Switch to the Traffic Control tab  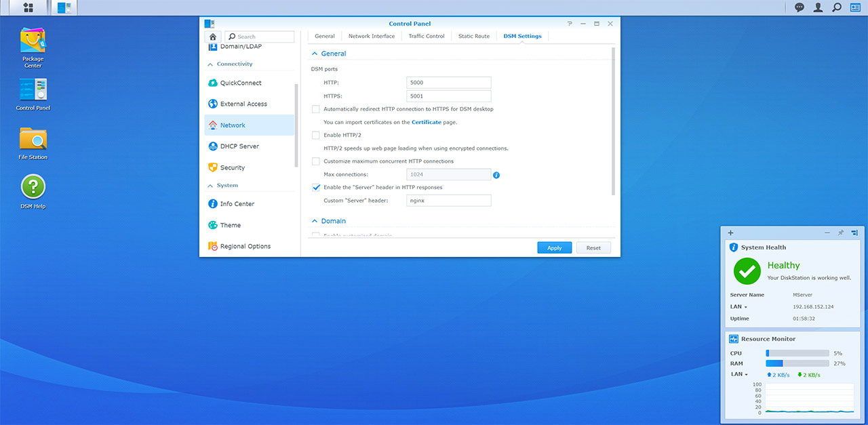(426, 36)
